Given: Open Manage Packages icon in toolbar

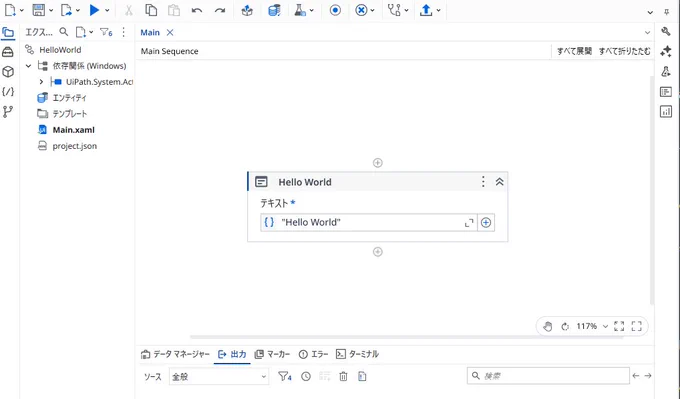Looking at the screenshot, I should click(247, 10).
